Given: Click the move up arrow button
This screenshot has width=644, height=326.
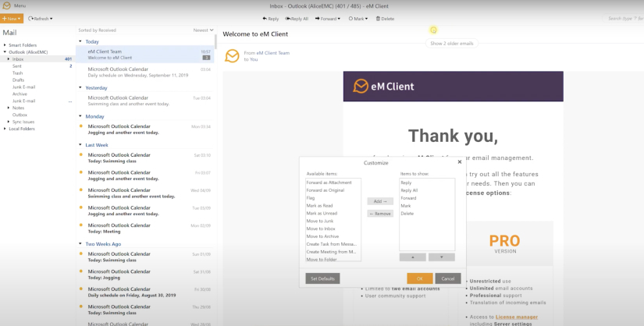Looking at the screenshot, I should (412, 257).
